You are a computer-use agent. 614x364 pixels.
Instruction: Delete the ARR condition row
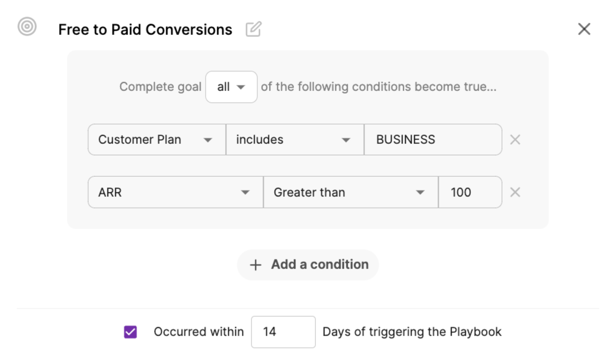pyautogui.click(x=515, y=192)
